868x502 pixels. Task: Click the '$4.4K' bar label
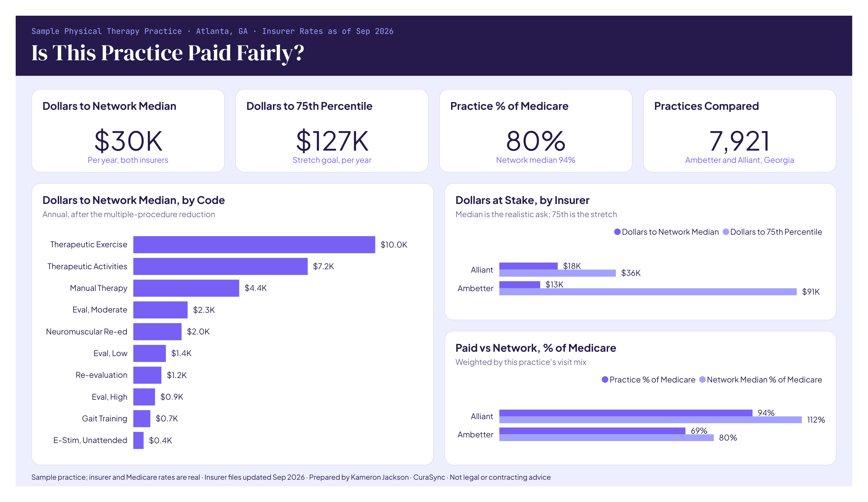[x=256, y=288]
